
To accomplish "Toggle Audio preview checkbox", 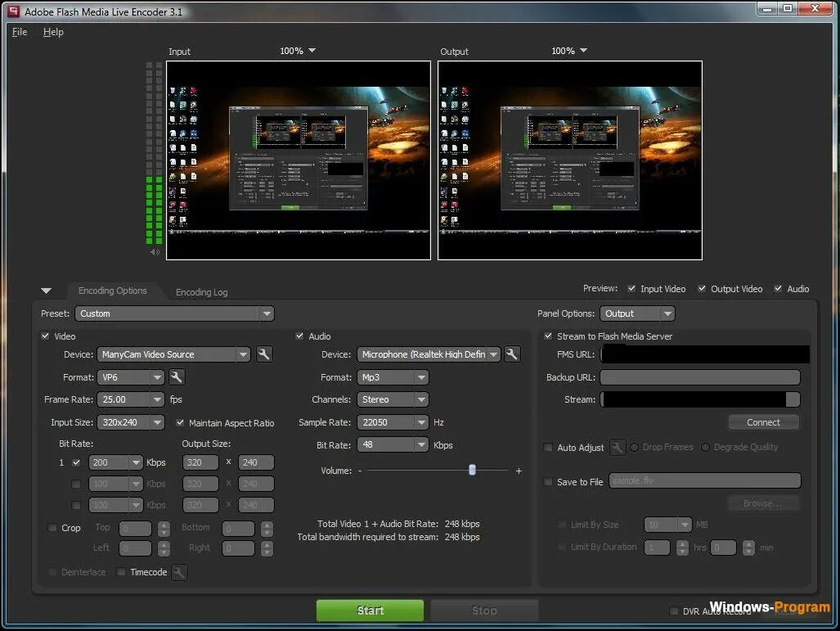I will point(778,288).
